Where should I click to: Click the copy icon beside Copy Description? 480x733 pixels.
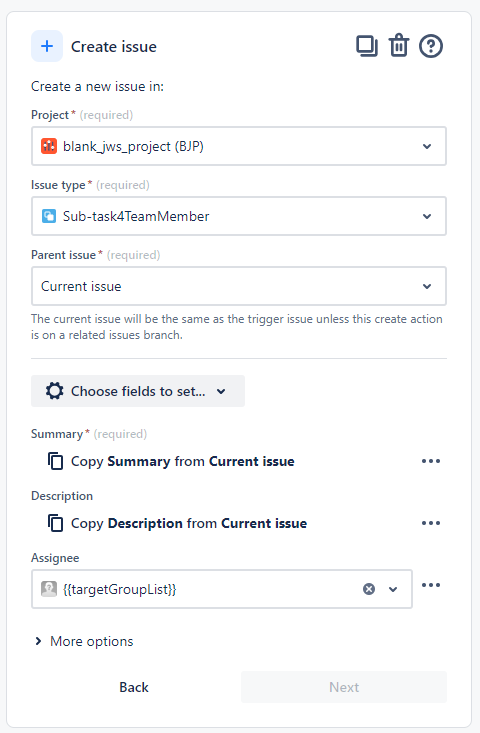[x=56, y=523]
